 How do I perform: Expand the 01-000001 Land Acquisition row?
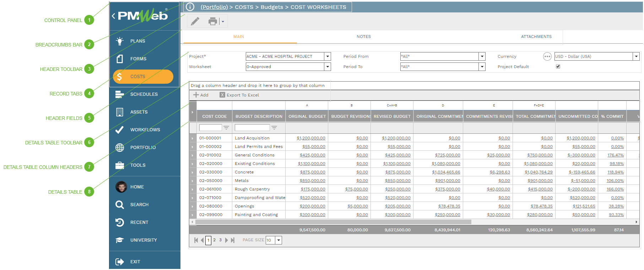coord(193,138)
